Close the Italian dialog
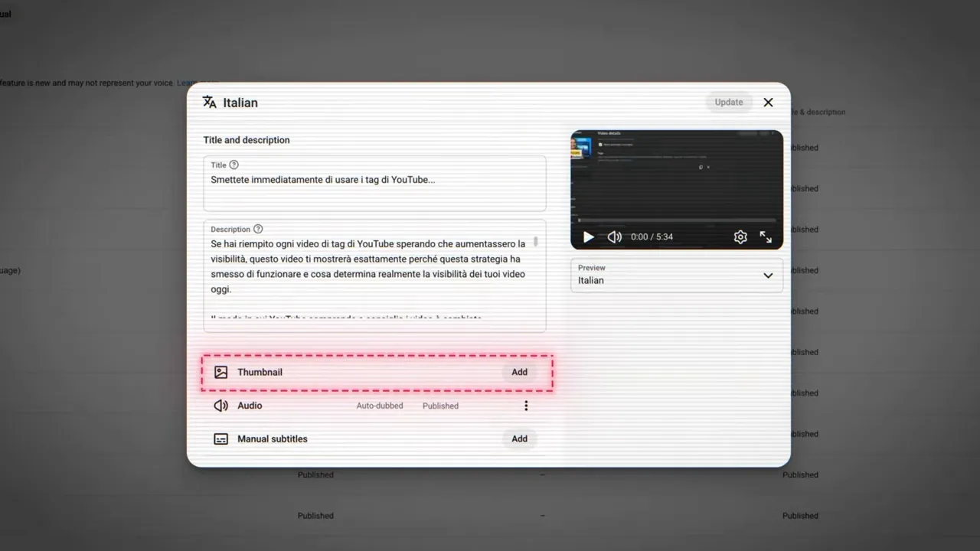This screenshot has height=551, width=980. (768, 102)
